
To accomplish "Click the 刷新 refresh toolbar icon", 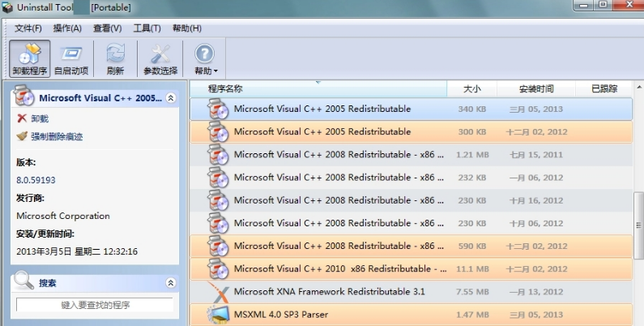I will [x=115, y=58].
